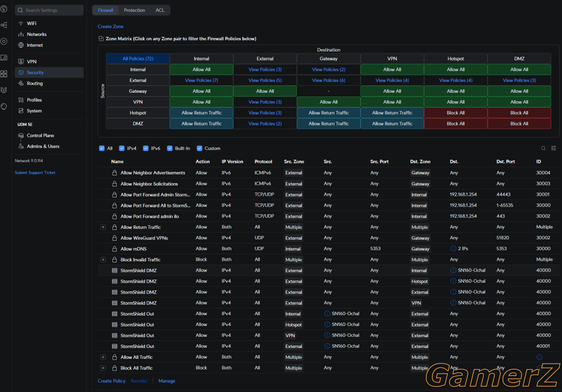Click the Manage link below the table
The image size is (562, 392).
[167, 381]
